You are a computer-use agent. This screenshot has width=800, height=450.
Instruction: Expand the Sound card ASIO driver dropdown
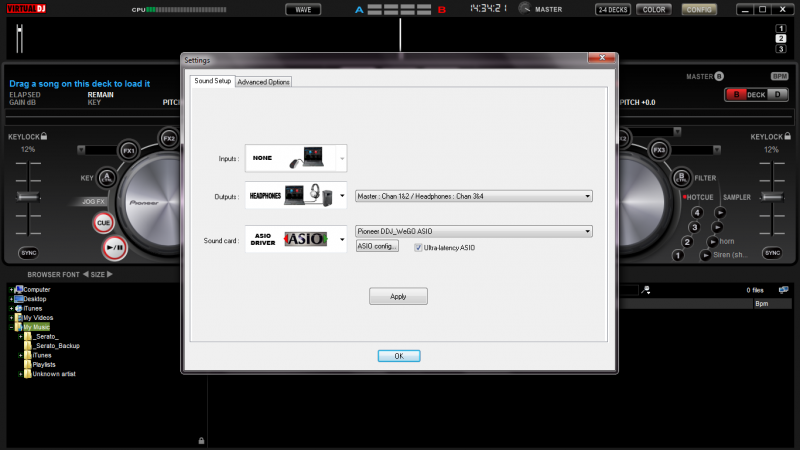[343, 239]
